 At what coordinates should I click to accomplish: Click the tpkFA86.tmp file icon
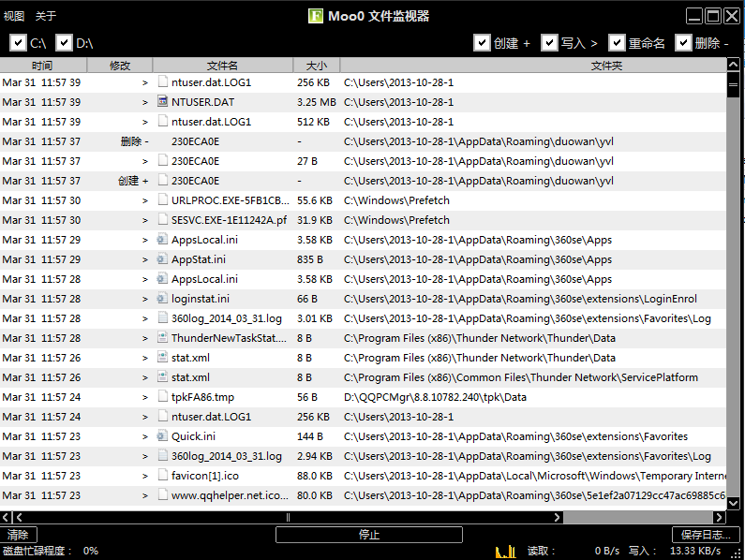(x=163, y=397)
